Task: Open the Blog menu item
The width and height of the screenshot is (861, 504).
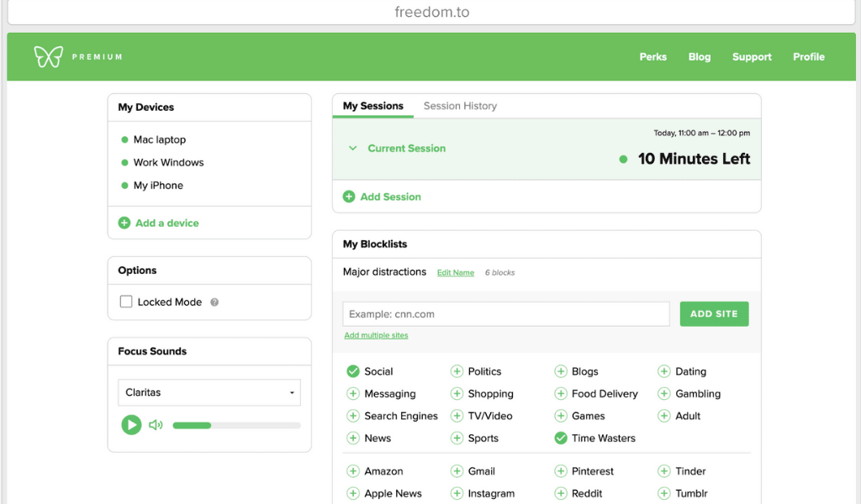Action: click(x=700, y=56)
